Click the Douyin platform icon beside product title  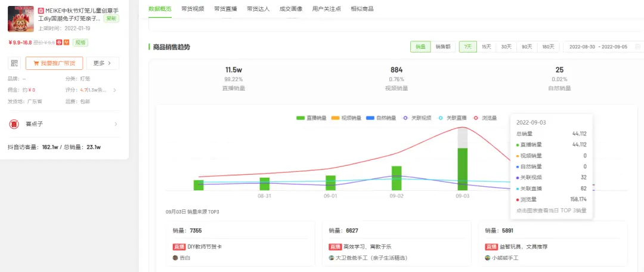41,11
